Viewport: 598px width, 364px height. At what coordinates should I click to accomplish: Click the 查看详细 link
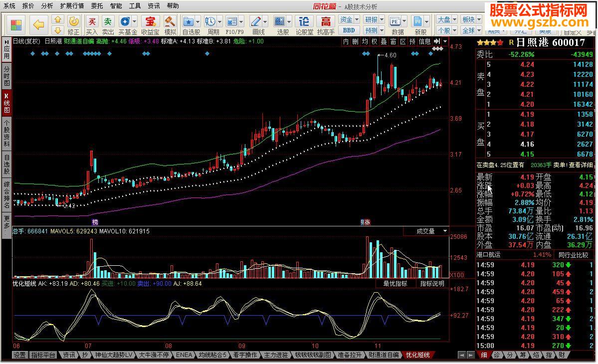(x=581, y=165)
